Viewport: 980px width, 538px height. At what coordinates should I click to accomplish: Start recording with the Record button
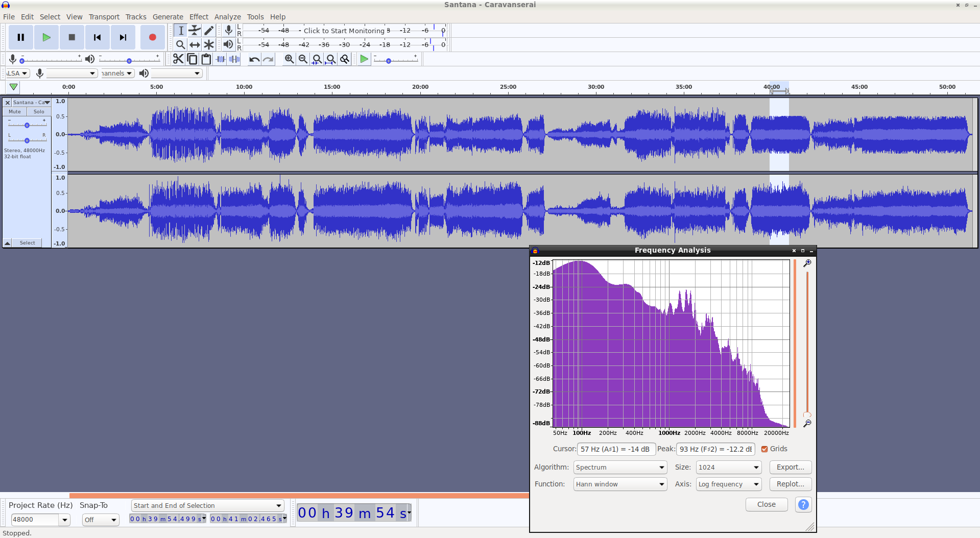(x=152, y=37)
